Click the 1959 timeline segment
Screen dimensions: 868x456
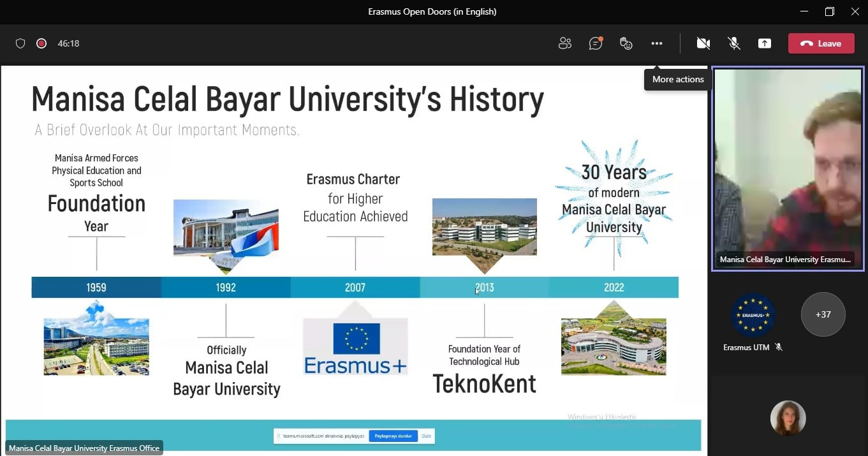tap(96, 288)
